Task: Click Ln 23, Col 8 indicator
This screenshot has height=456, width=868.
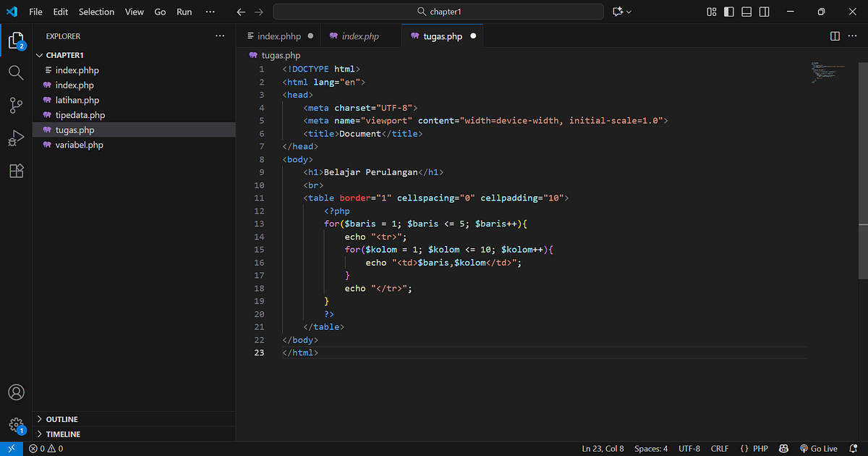Action: (603, 449)
